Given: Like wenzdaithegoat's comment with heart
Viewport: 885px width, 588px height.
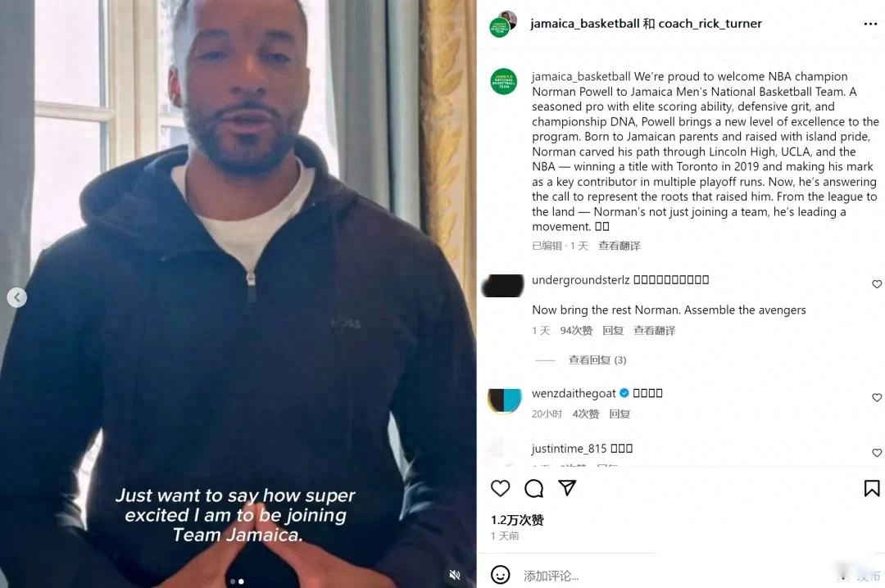Looking at the screenshot, I should click(877, 397).
